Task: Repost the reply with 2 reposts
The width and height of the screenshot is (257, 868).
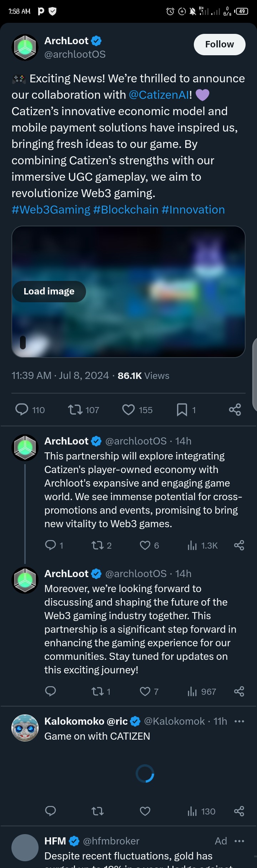Action: click(x=97, y=545)
